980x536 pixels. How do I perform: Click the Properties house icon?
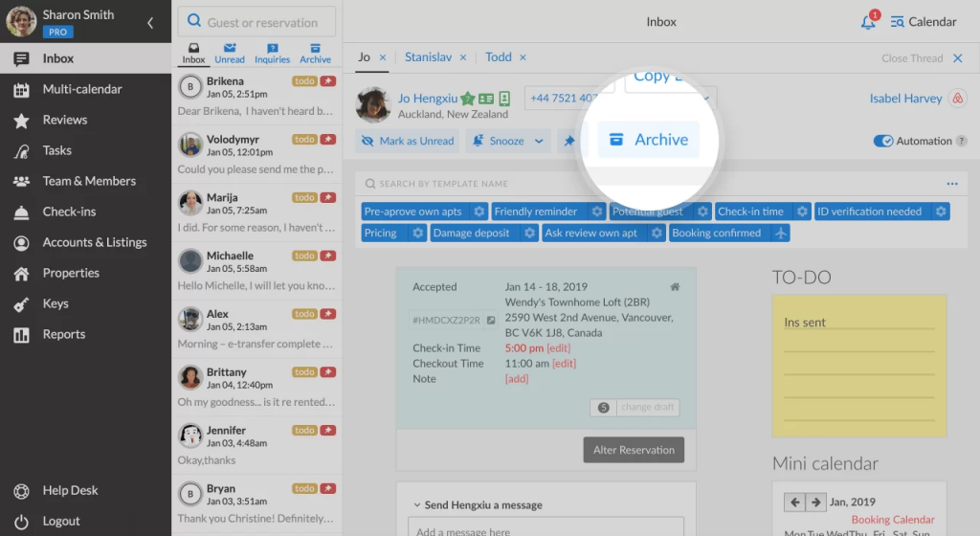(x=21, y=274)
